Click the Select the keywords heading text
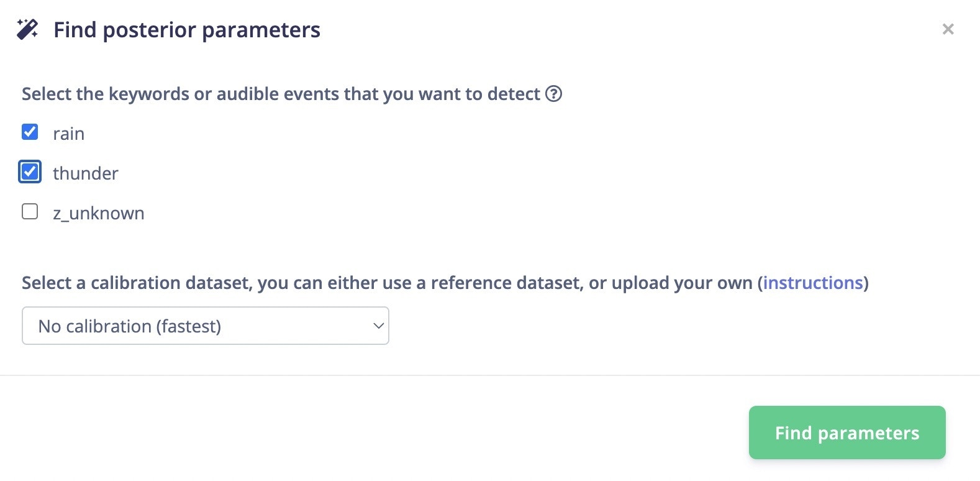The width and height of the screenshot is (980, 481). 281,94
